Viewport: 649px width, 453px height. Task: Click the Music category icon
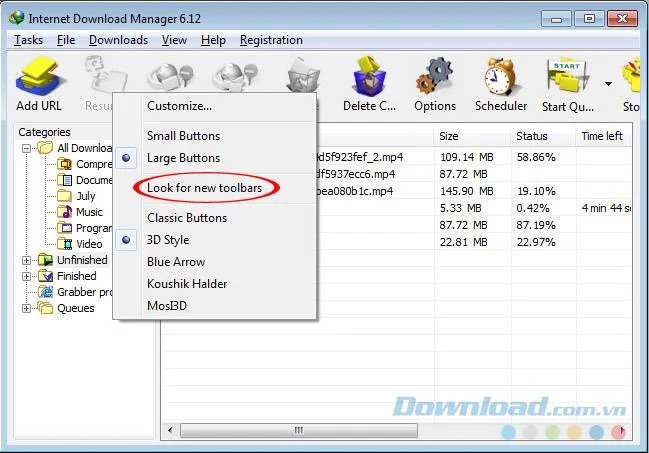(65, 212)
